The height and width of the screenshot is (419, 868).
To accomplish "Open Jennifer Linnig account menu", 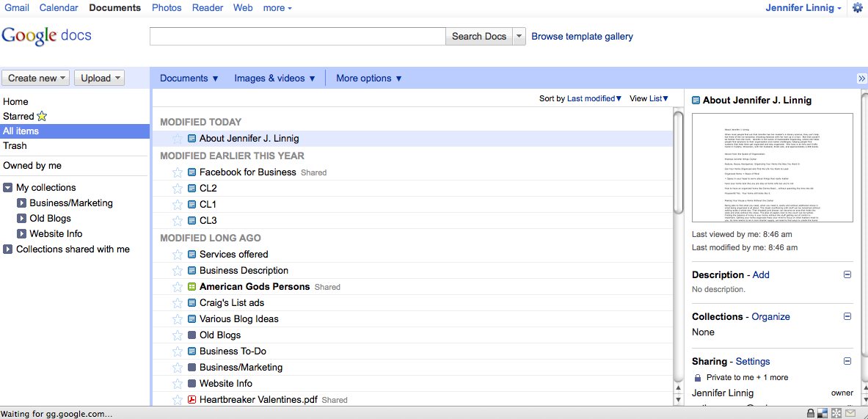I will coord(803,8).
